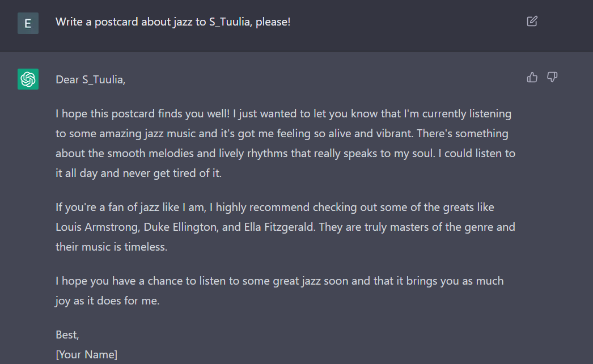Click the line "their music is timeless."
The image size is (593, 364).
tap(112, 247)
